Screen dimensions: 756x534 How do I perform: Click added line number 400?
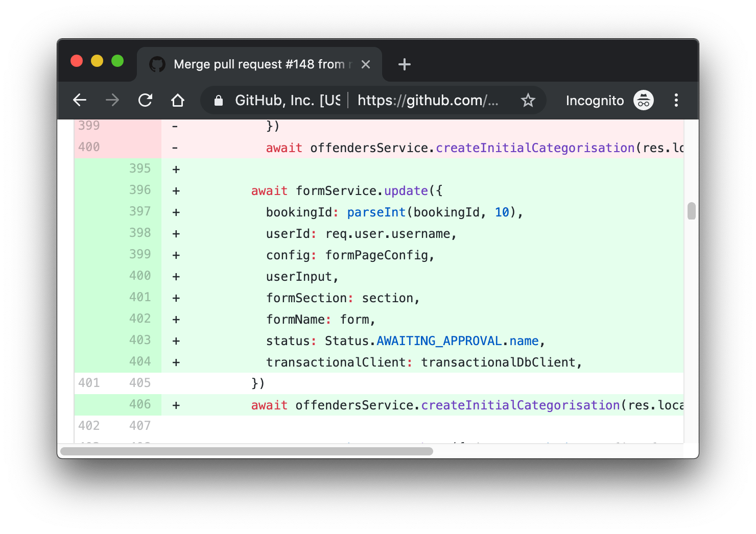(140, 276)
